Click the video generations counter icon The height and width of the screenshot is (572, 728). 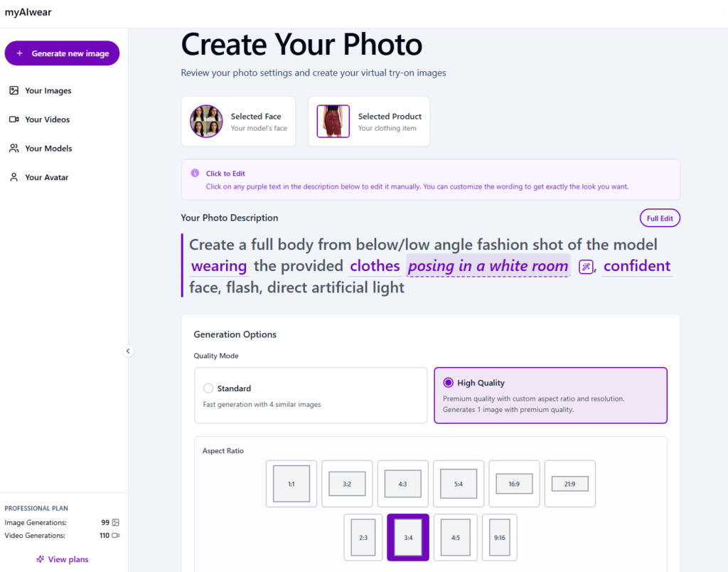(116, 536)
